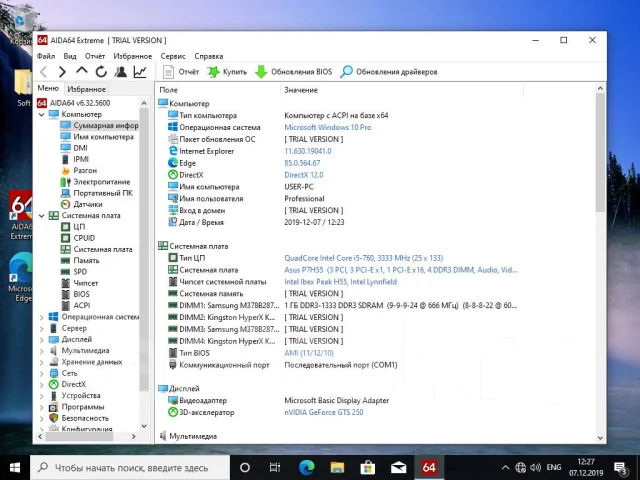Click the Купить buy button
The height and width of the screenshot is (480, 640).
[x=227, y=72]
